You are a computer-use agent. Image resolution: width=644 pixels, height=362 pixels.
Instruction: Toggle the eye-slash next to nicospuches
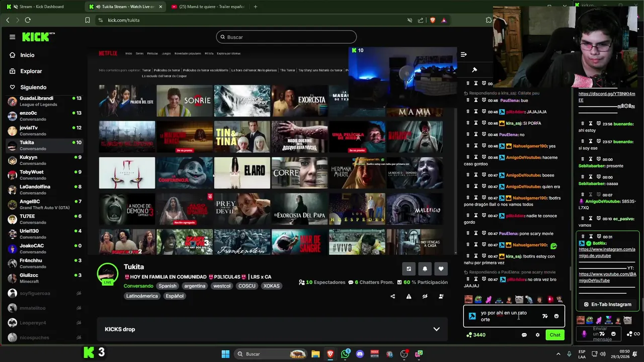point(78,337)
